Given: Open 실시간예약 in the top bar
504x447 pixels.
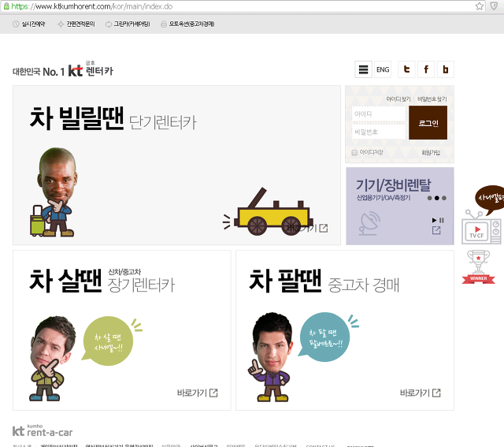Looking at the screenshot, I should (29, 24).
